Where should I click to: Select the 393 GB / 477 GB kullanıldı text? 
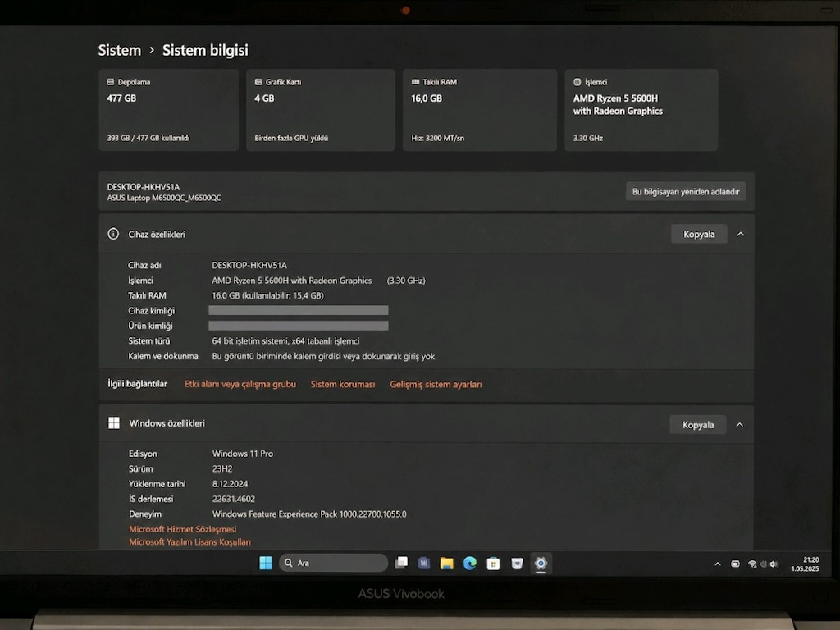point(148,138)
